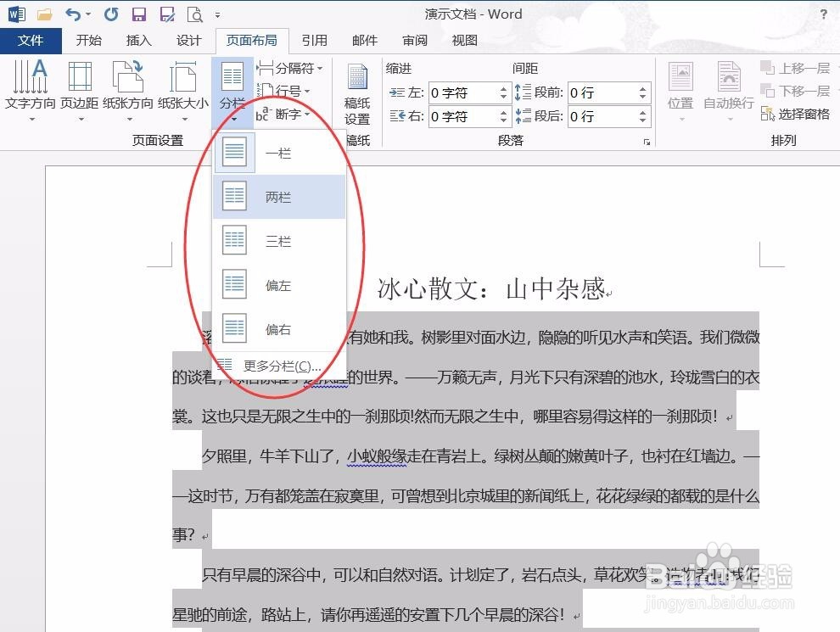Switch to the 视图 ribbon tab

(x=463, y=40)
